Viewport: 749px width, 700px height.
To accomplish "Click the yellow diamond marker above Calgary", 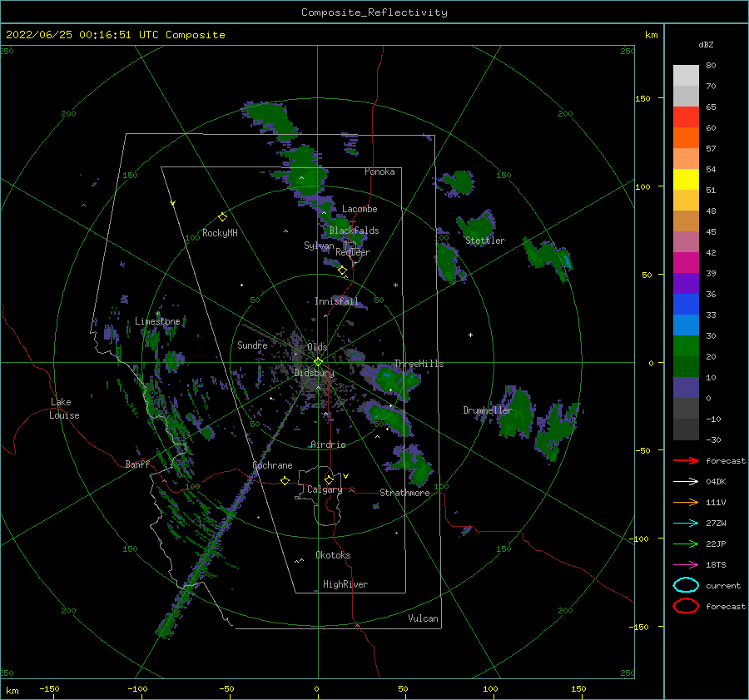I will click(x=329, y=479).
